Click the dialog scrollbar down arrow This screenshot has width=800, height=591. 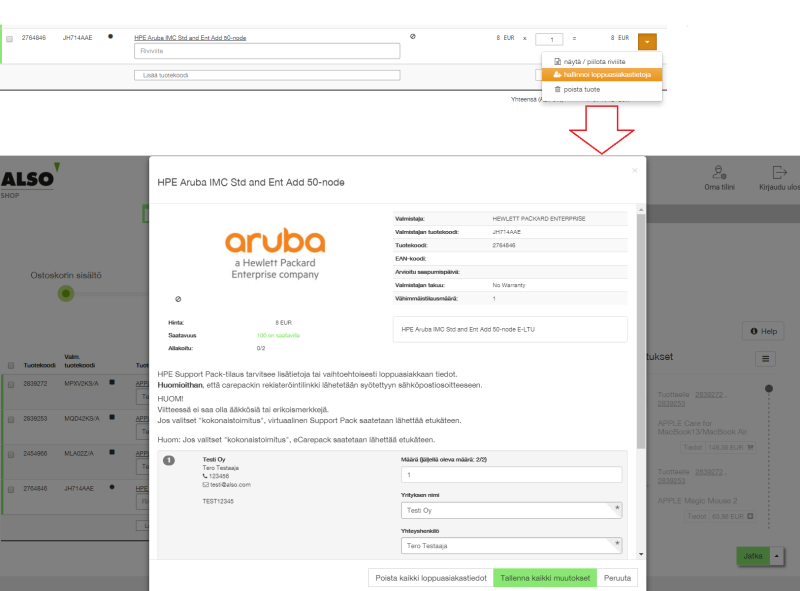[x=641, y=554]
